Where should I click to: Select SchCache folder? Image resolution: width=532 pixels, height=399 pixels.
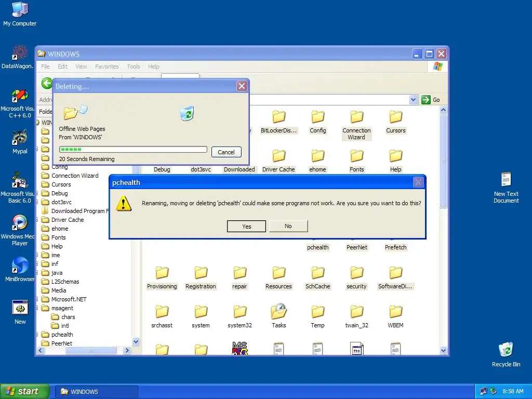tap(317, 278)
